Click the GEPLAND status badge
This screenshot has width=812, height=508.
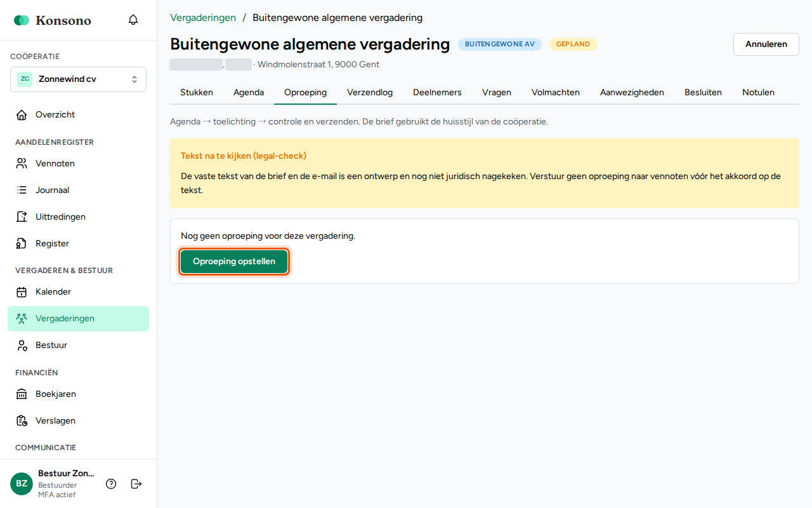point(573,44)
